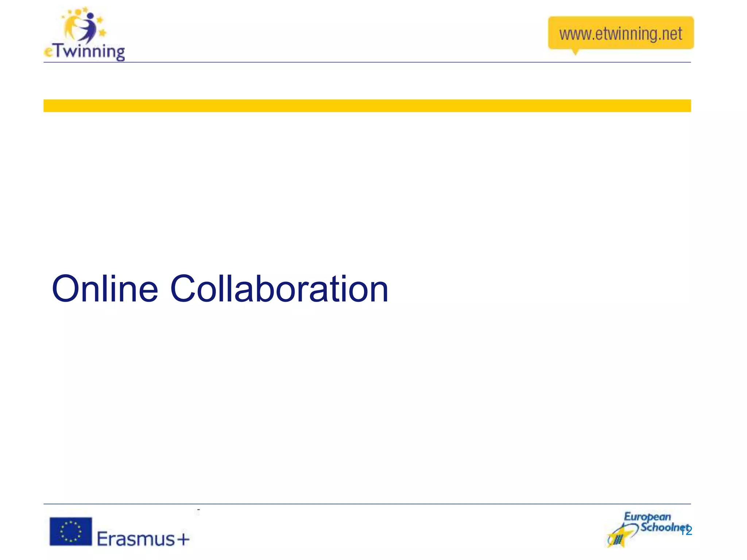Select slide number 12
Viewport: 747px width, 560px height.
point(686,531)
